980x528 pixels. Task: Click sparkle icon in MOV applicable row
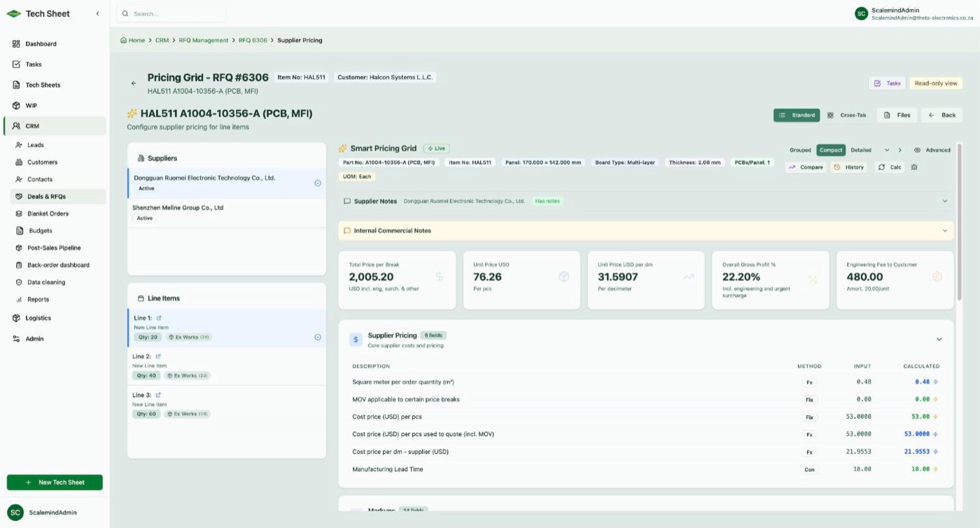[x=936, y=399]
